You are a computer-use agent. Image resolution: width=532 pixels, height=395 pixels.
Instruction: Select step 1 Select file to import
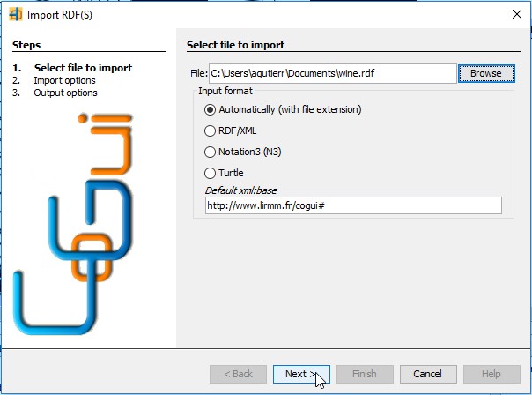(83, 68)
